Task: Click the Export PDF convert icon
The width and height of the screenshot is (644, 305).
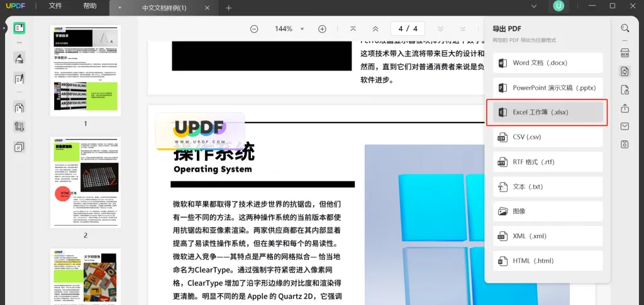Action: point(625,71)
